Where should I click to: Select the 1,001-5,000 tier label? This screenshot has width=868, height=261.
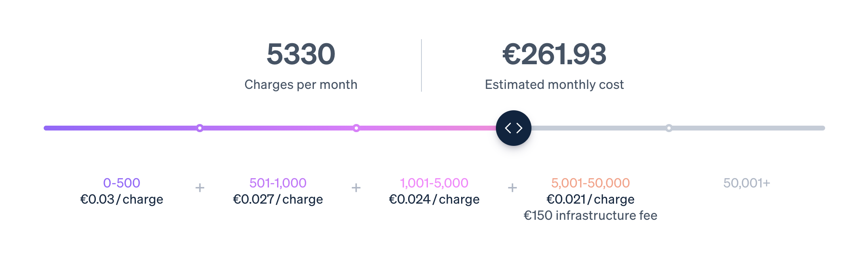pos(434,183)
